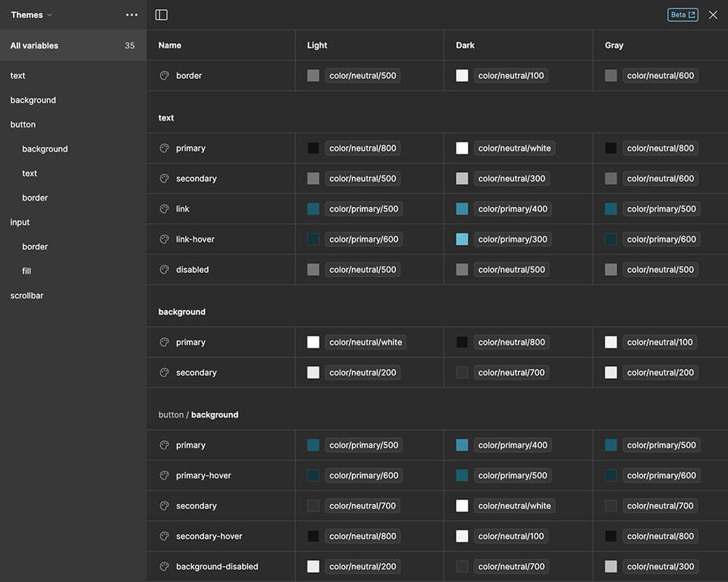728x582 pixels.
Task: Click the globe icon beside the border variable
Action: 164,75
